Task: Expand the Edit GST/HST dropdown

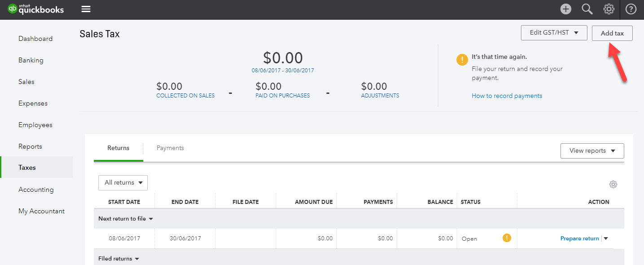Action: tap(554, 32)
